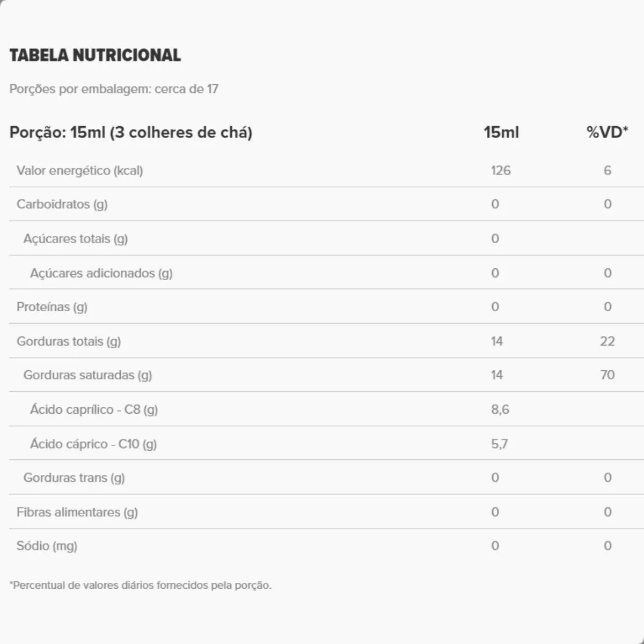
Task: Select the Gorduras saturadas (g) label
Action: tap(88, 375)
